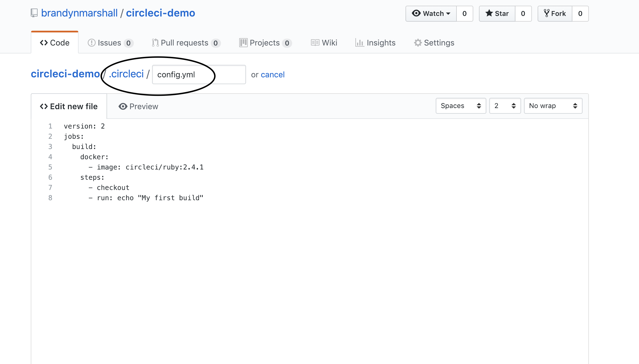Click line 6 text 'steps:'

pyautogui.click(x=92, y=177)
